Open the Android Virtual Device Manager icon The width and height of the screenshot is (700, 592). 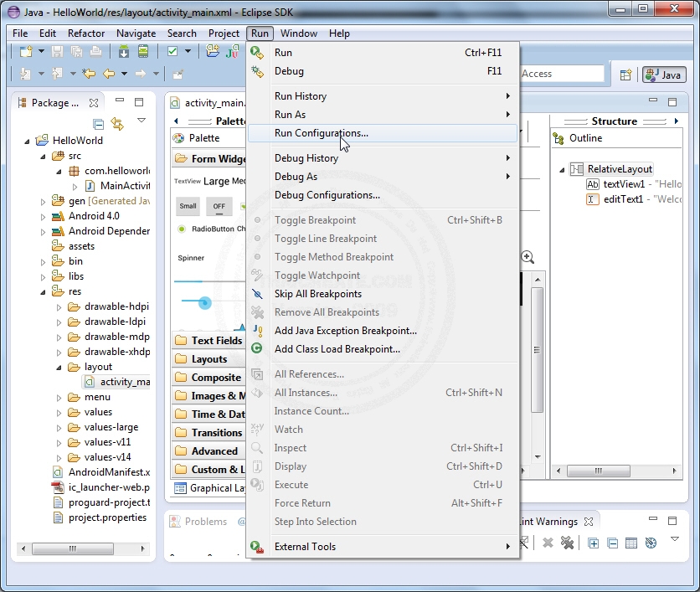click(143, 52)
